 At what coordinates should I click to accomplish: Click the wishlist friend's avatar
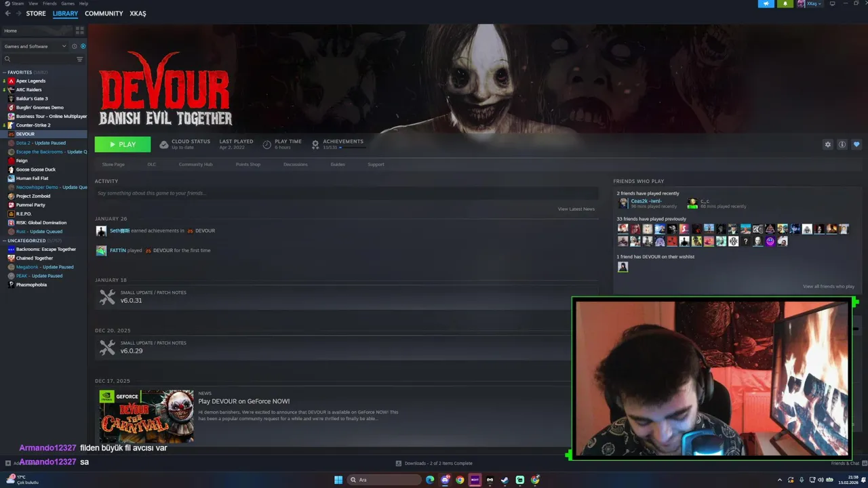[x=623, y=267]
